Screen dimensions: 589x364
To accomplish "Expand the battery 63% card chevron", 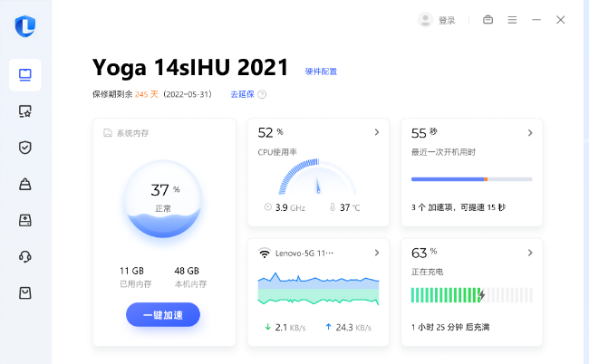I will pyautogui.click(x=530, y=253).
